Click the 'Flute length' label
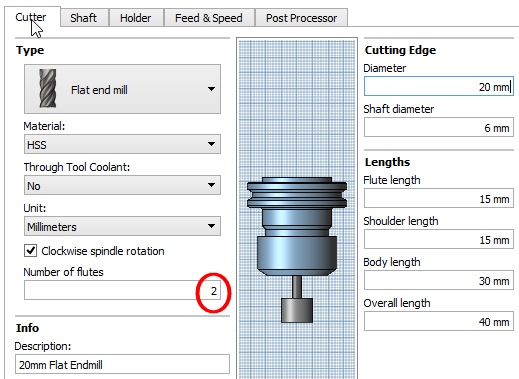Viewport: 519px width, 379px height. click(x=392, y=180)
